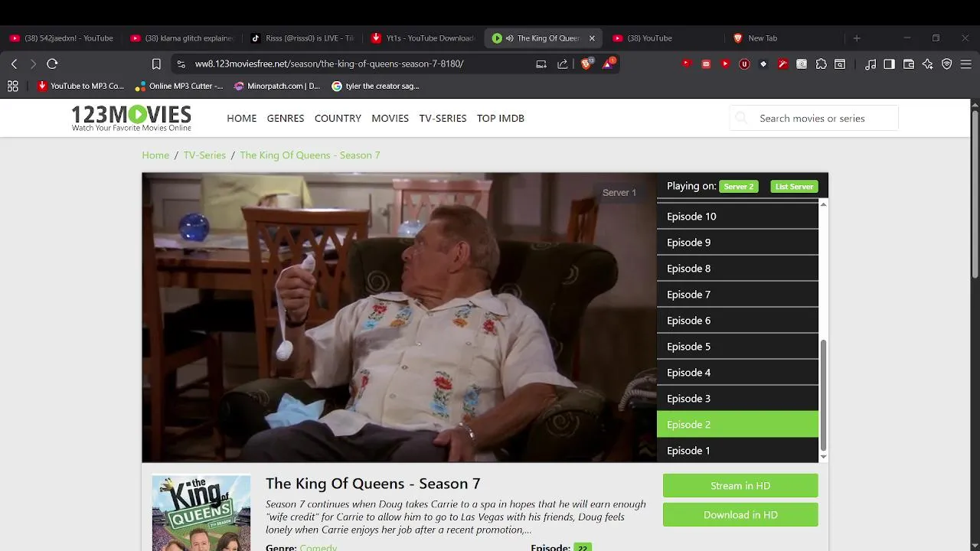
Task: Open YouTube to MP3 Converter bookmark
Action: click(80, 86)
